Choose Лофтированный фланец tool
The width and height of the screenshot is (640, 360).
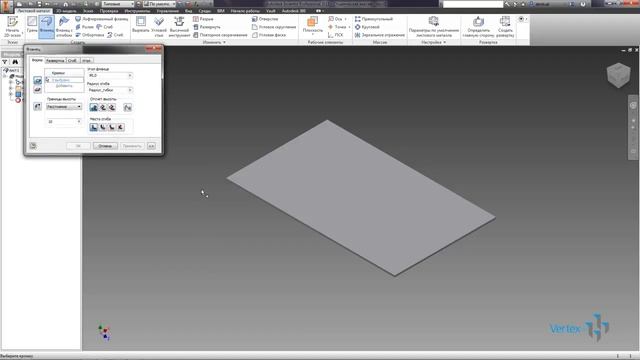(102, 19)
